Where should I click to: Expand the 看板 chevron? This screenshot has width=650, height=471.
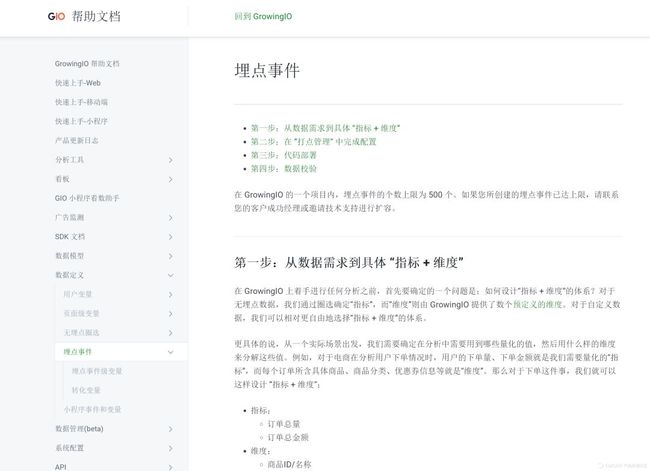171,179
